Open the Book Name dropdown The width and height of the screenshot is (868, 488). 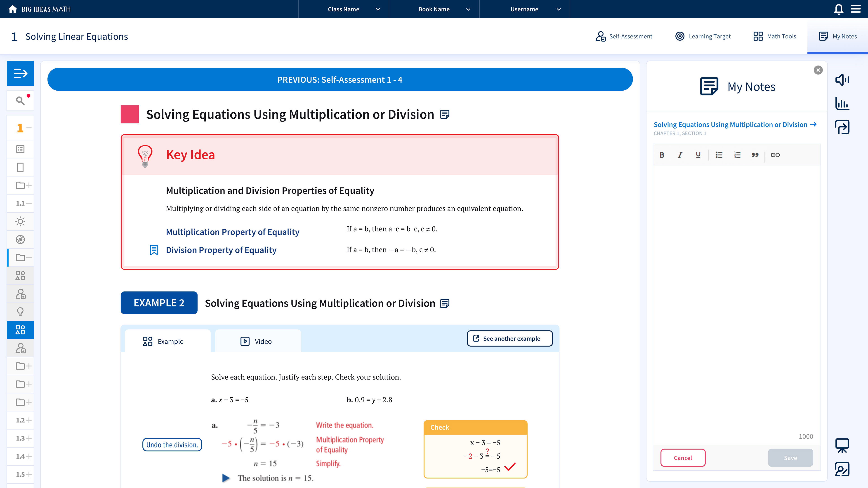(434, 9)
